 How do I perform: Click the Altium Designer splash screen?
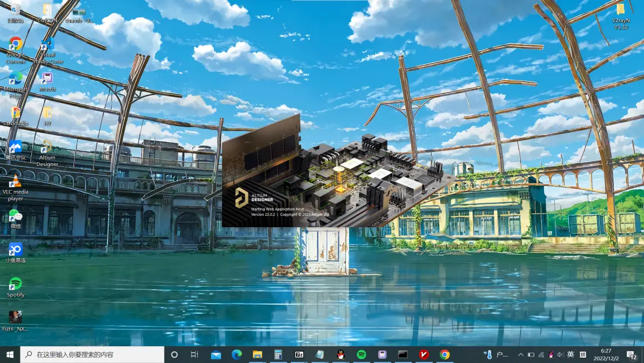(x=338, y=170)
